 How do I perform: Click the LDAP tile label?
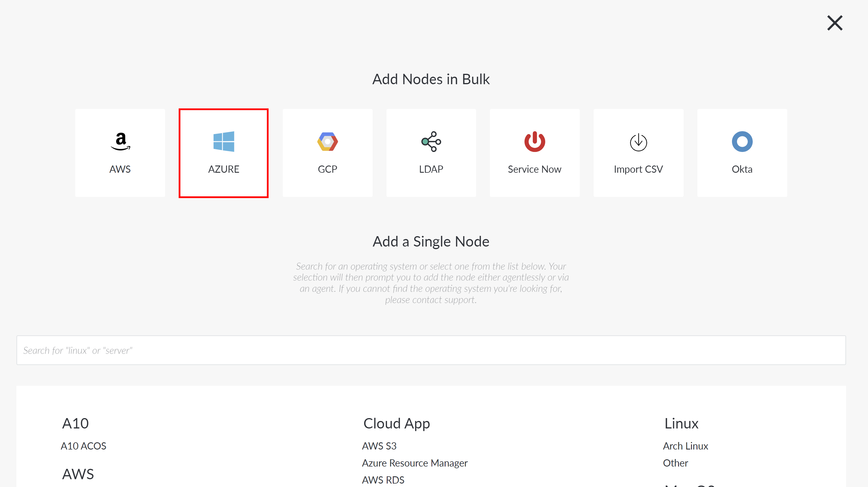[431, 169]
